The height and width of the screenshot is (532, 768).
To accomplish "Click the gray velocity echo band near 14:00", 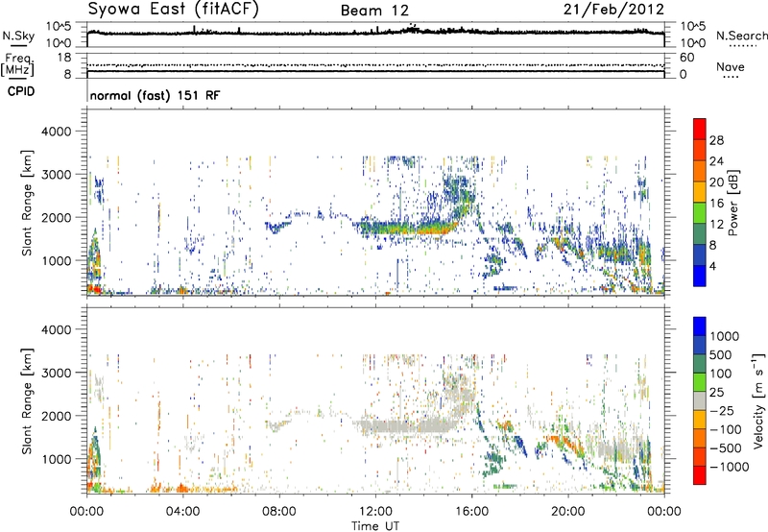I will pyautogui.click(x=417, y=425).
